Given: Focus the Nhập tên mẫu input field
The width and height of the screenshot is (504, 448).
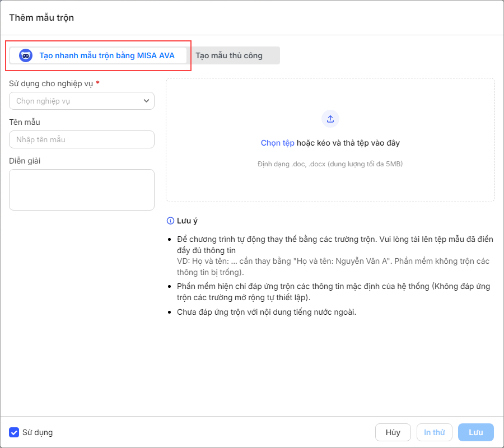Looking at the screenshot, I should click(x=82, y=139).
